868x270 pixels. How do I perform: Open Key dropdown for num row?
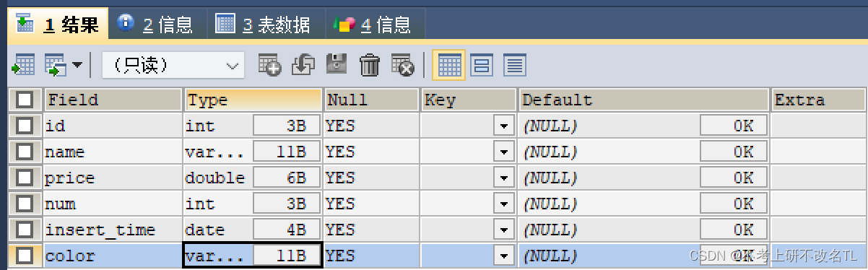point(504,204)
